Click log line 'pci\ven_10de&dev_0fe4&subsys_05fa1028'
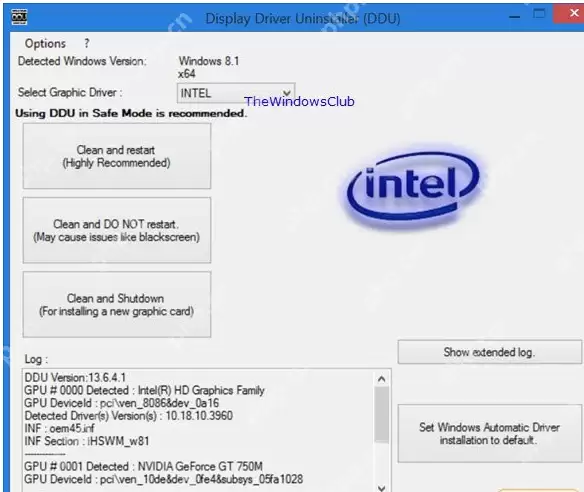 click(201, 479)
